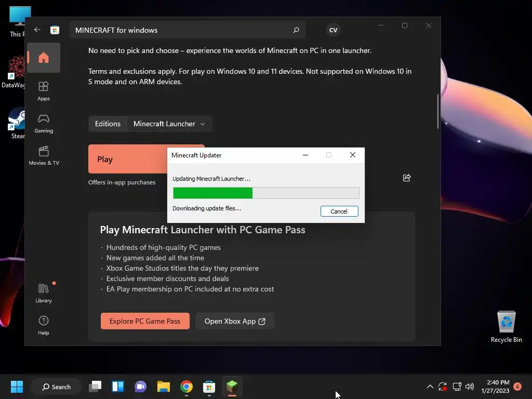The width and height of the screenshot is (532, 399).
Task: Click the Search box on the taskbar
Action: tap(56, 387)
